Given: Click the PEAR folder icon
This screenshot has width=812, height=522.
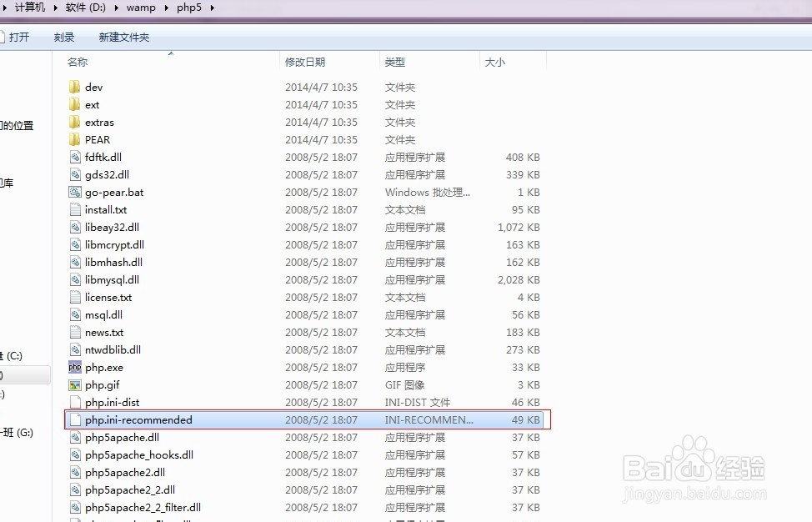Looking at the screenshot, I should [74, 139].
